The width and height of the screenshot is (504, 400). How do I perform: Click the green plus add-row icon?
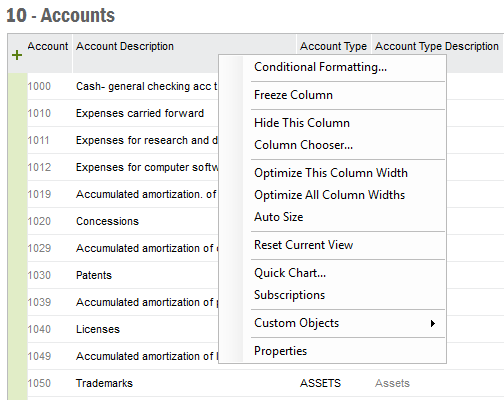(x=17, y=55)
